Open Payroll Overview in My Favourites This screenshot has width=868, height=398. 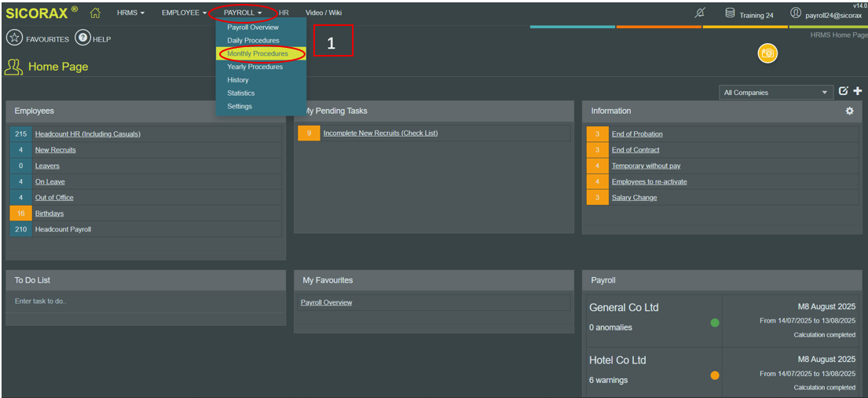[x=327, y=302]
